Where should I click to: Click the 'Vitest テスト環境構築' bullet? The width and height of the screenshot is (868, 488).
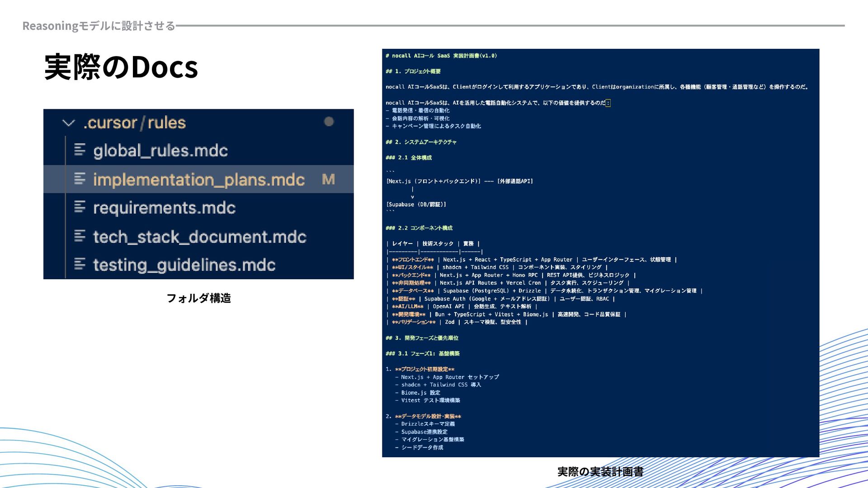[x=428, y=400]
